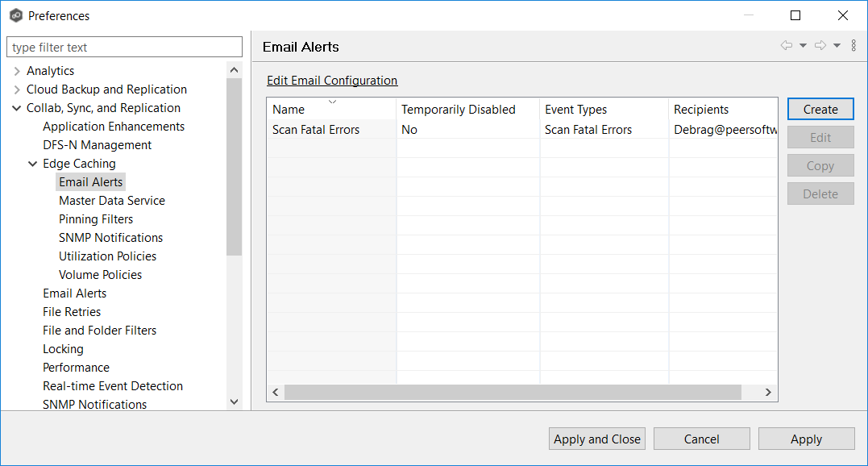The width and height of the screenshot is (868, 466).
Task: Expand Cloud Backup and Replication node
Action: [x=17, y=89]
